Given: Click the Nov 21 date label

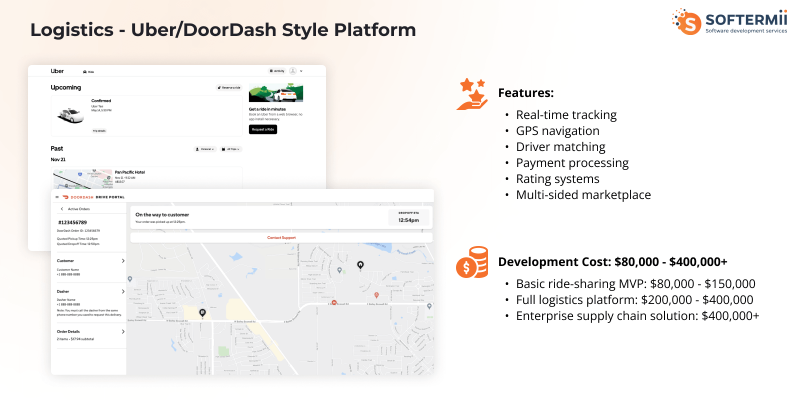Looking at the screenshot, I should (x=58, y=159).
